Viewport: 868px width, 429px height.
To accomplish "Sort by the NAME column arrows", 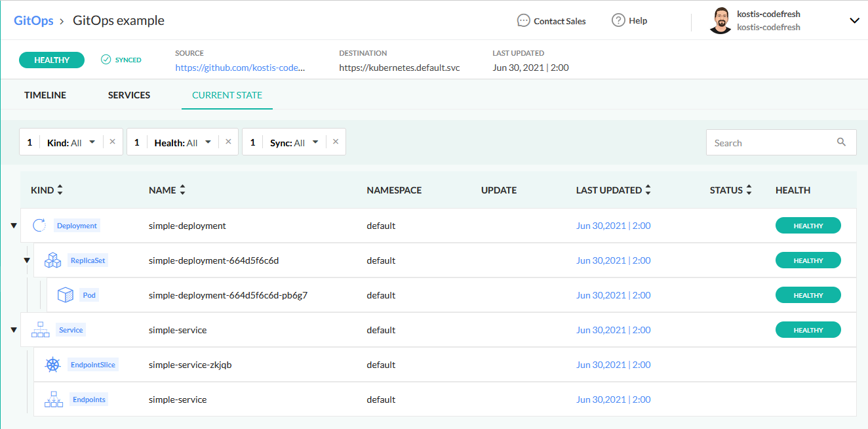I will (x=182, y=190).
